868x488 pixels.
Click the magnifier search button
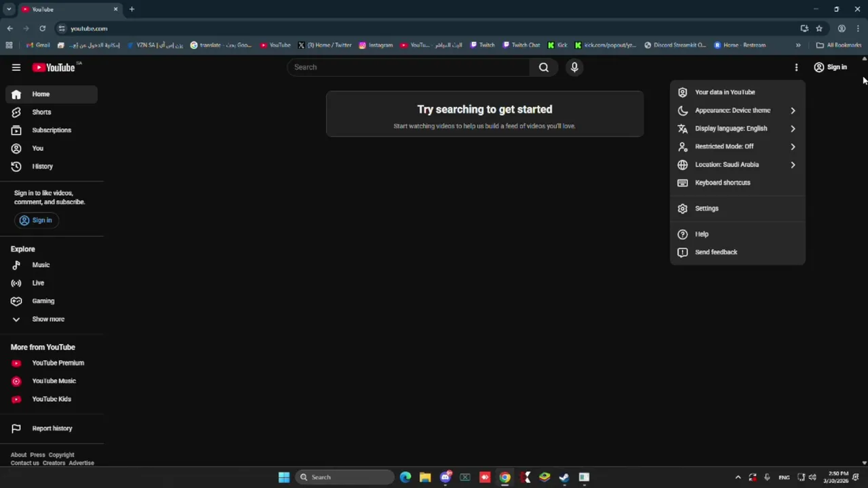544,67
